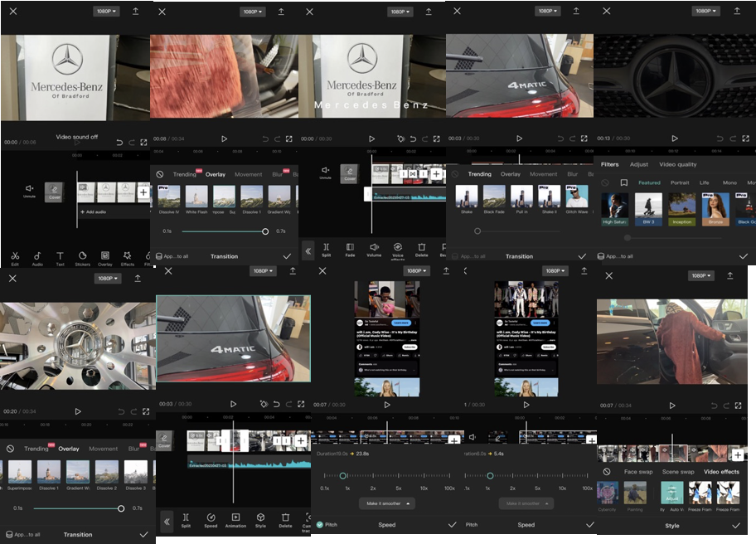This screenshot has height=544, width=756.
Task: Open the Style cube tool beside Animation
Action: coord(260,521)
